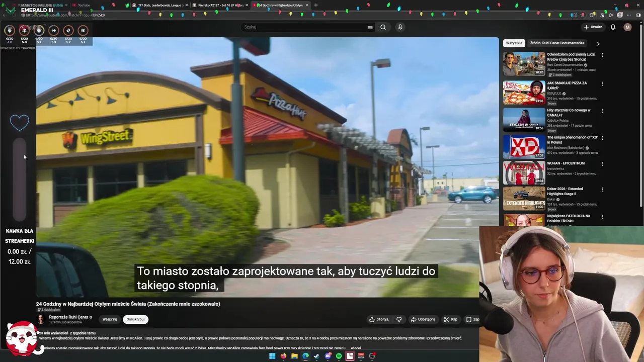Close the 24 Godziny w Najbardziej tab

307,5
